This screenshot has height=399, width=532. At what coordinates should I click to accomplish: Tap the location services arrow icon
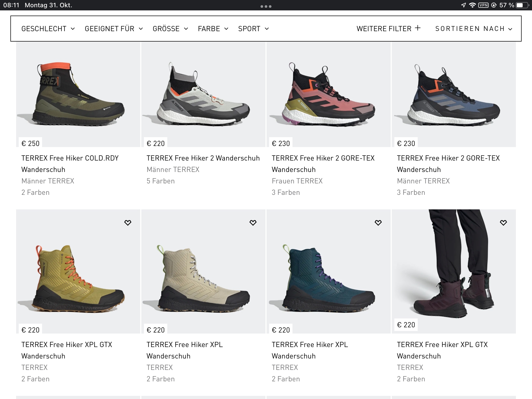[463, 5]
